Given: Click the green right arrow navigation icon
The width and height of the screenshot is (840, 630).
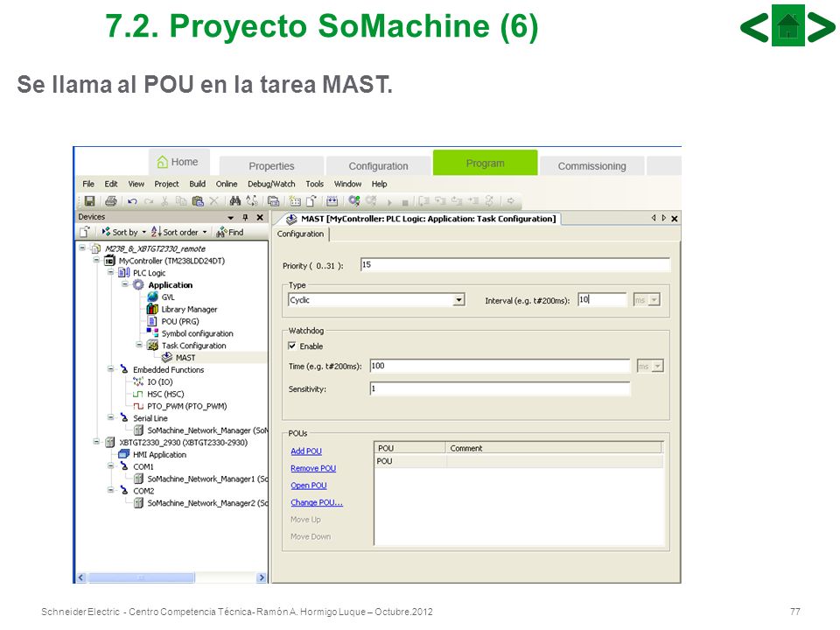Looking at the screenshot, I should tap(822, 27).
